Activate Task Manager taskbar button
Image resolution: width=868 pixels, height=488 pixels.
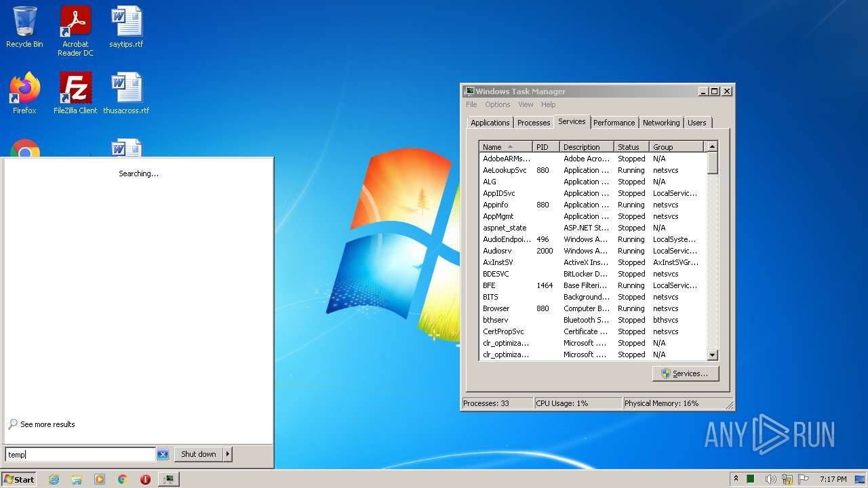click(168, 479)
